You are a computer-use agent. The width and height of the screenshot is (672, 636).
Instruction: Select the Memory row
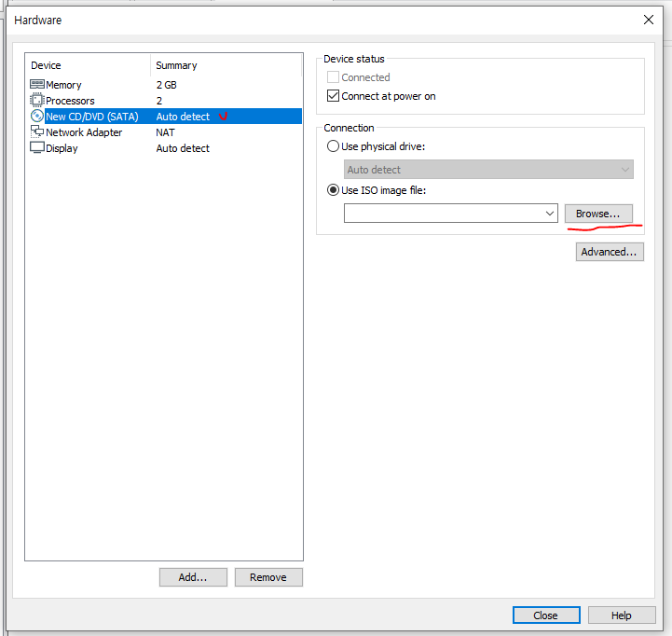[x=164, y=85]
